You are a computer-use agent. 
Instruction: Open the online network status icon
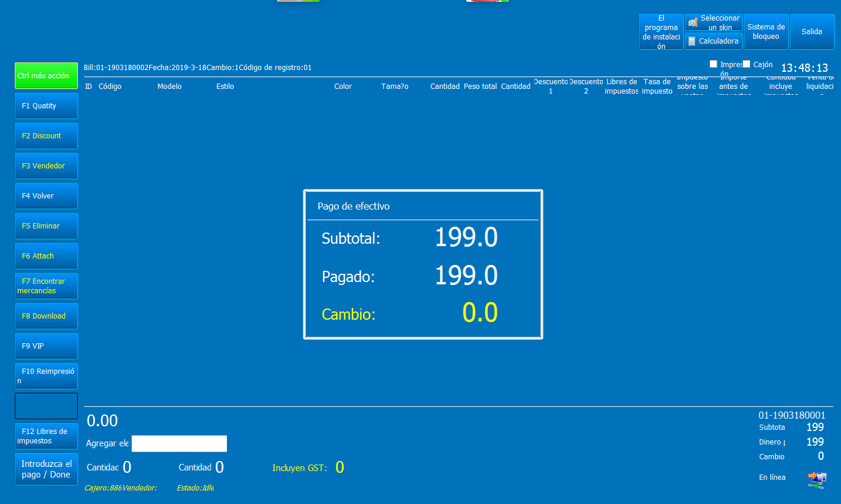click(817, 480)
